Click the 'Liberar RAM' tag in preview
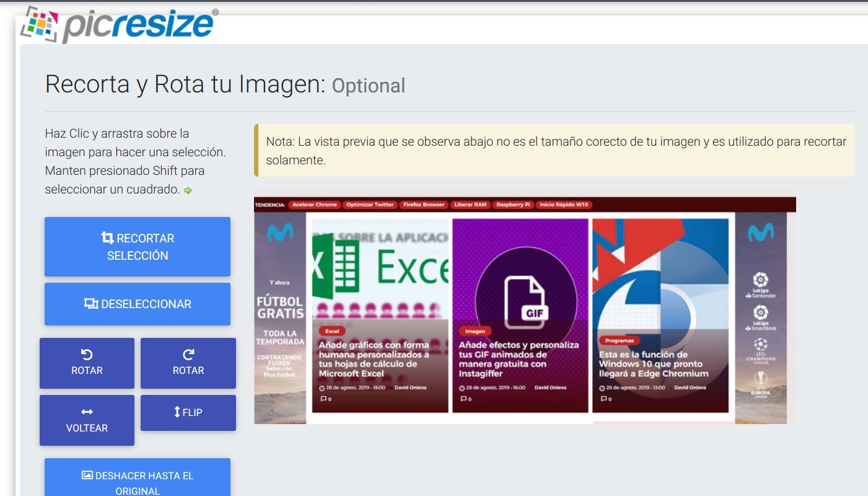Image resolution: width=868 pixels, height=496 pixels. pyautogui.click(x=470, y=205)
